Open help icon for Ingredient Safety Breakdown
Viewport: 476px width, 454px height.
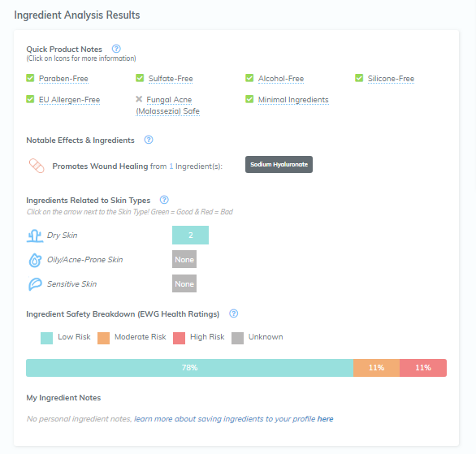233,313
